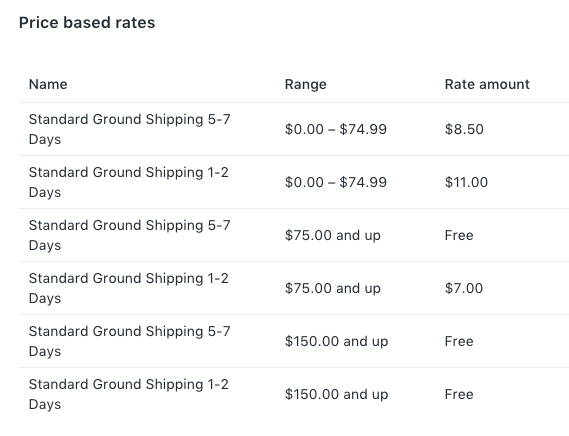
Task: Select the $7.00 rate amount
Action: pyautogui.click(x=464, y=288)
